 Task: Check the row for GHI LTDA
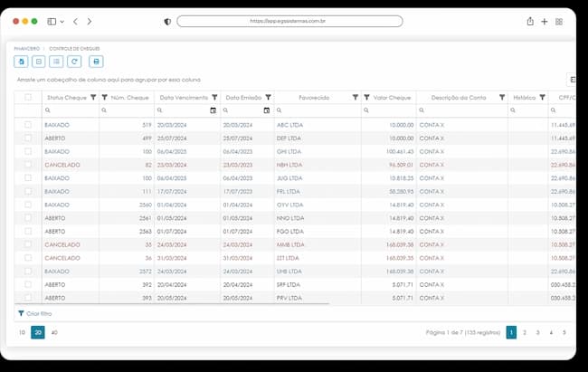click(x=28, y=151)
